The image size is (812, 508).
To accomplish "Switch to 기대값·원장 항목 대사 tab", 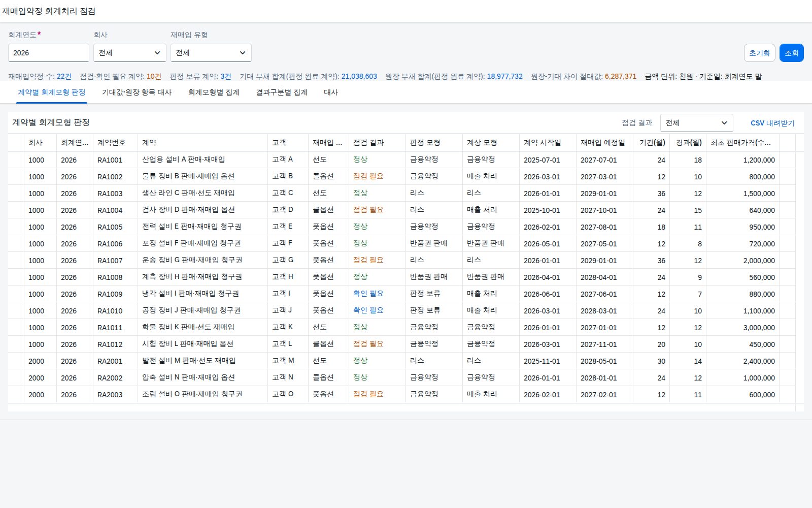I will click(137, 92).
